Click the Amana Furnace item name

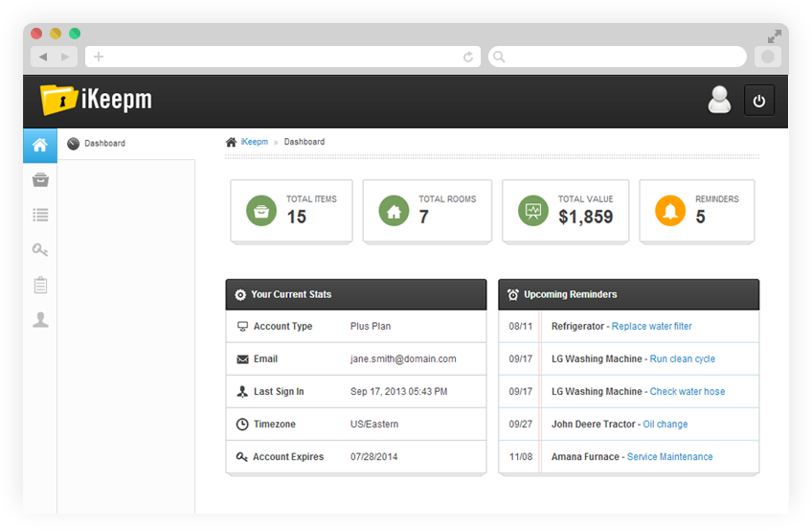point(585,457)
